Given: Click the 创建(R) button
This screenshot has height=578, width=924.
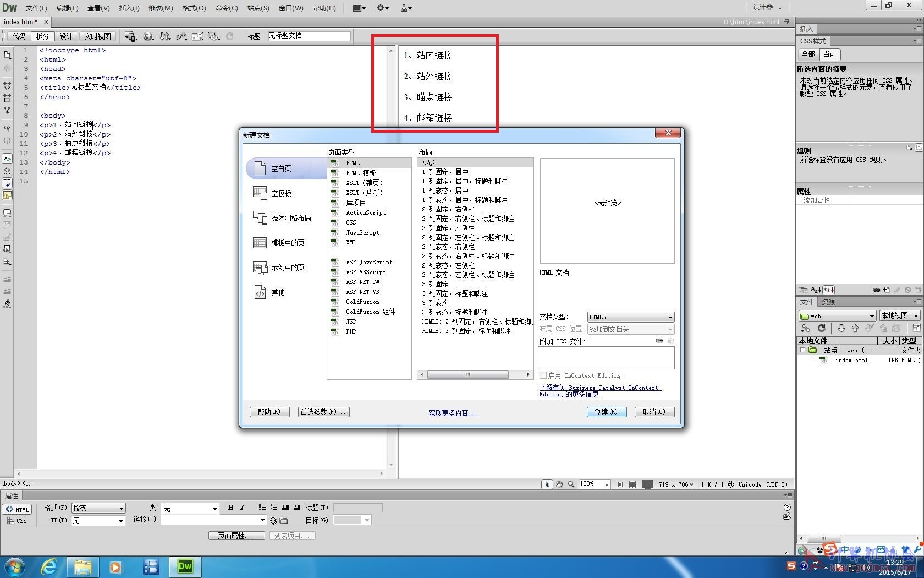Looking at the screenshot, I should pyautogui.click(x=606, y=412).
